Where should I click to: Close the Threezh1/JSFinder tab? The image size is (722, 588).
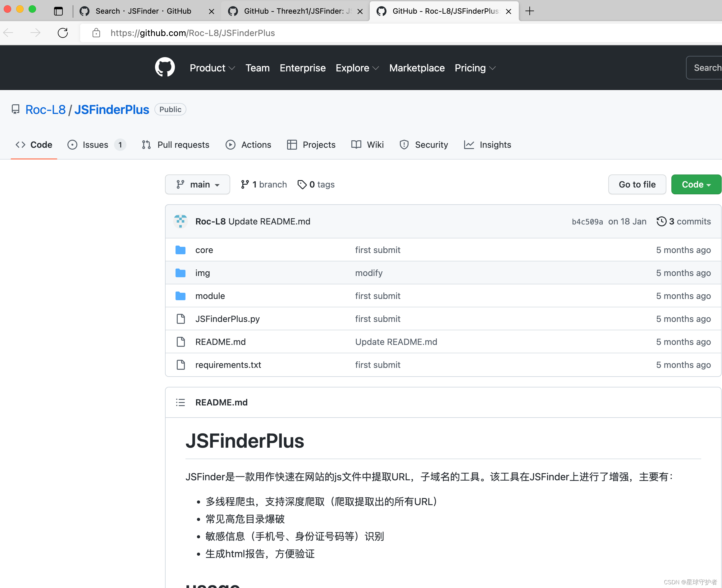click(x=360, y=11)
